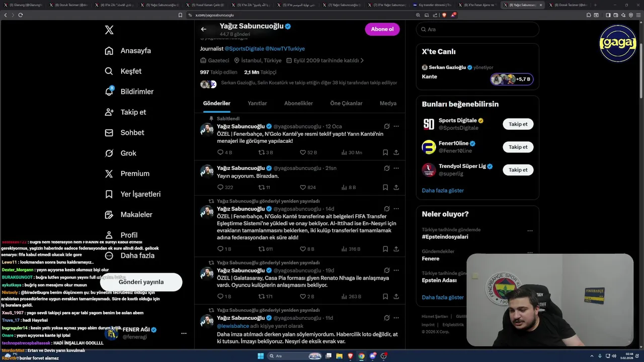The height and width of the screenshot is (362, 644).
Task: Repost the 'Yayın açıyorum' post
Action: pyautogui.click(x=264, y=188)
